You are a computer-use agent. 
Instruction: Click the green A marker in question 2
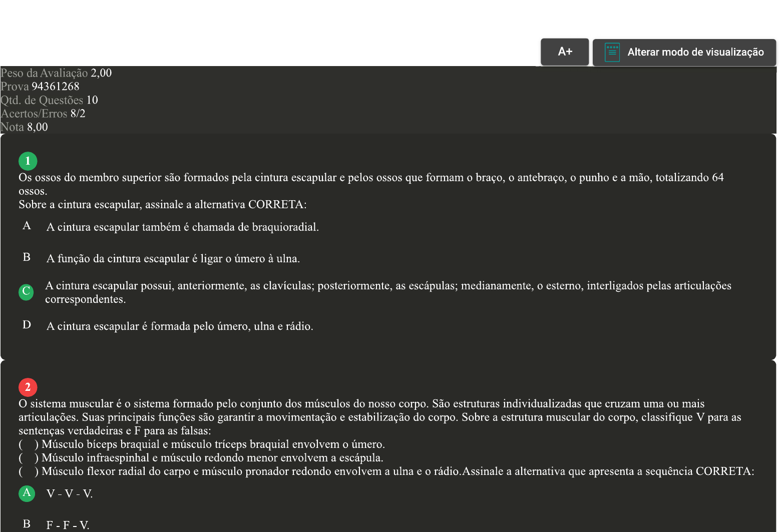pos(27,493)
